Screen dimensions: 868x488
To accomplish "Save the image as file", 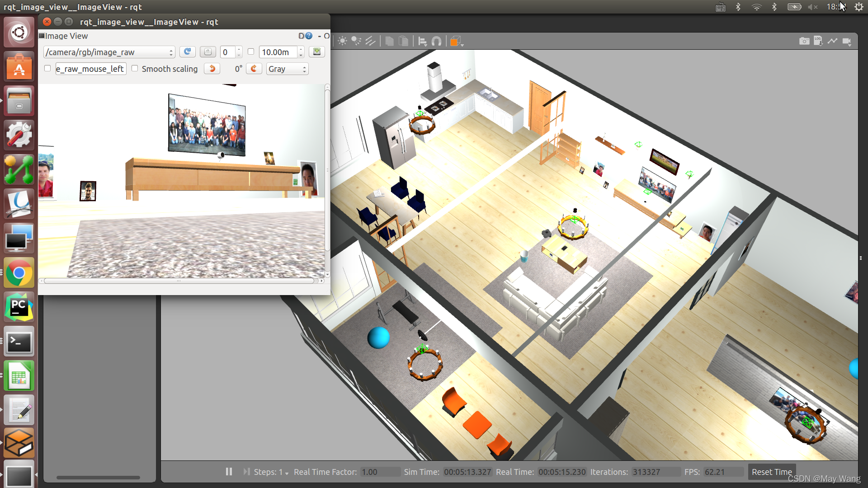I will 317,52.
